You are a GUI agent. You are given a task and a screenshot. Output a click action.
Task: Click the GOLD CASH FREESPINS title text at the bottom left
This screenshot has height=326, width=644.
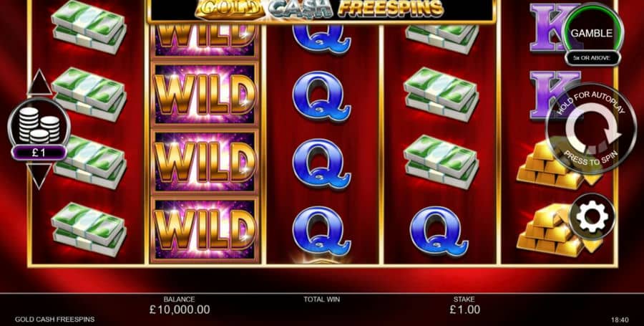(54, 320)
